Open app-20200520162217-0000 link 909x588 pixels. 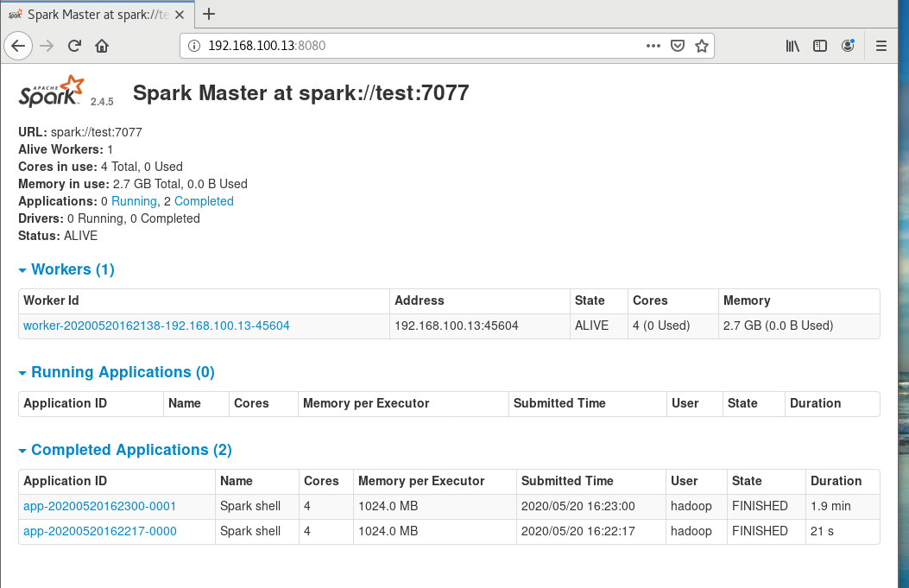tap(100, 531)
